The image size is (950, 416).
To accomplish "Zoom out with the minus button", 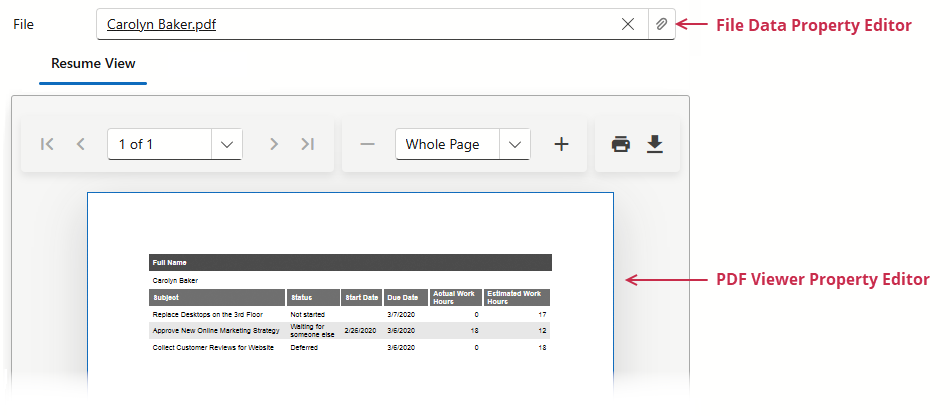I will 367,144.
